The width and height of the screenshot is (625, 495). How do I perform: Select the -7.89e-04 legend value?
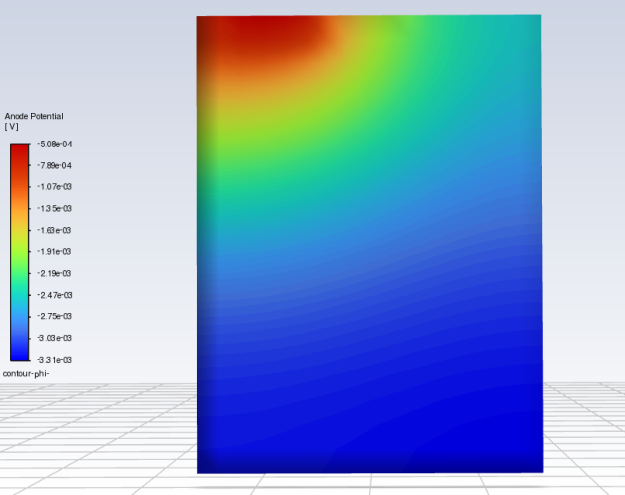click(55, 165)
